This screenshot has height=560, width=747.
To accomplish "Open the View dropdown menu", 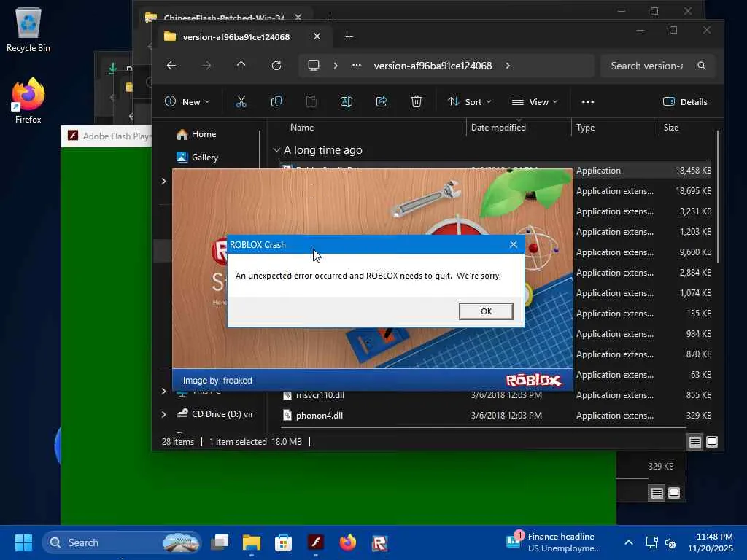I will tap(535, 101).
